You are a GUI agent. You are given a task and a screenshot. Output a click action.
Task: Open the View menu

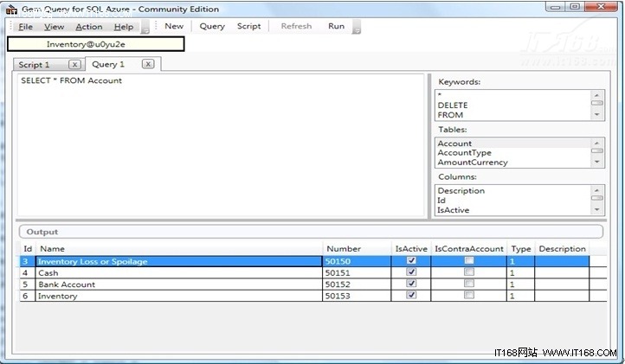click(55, 27)
